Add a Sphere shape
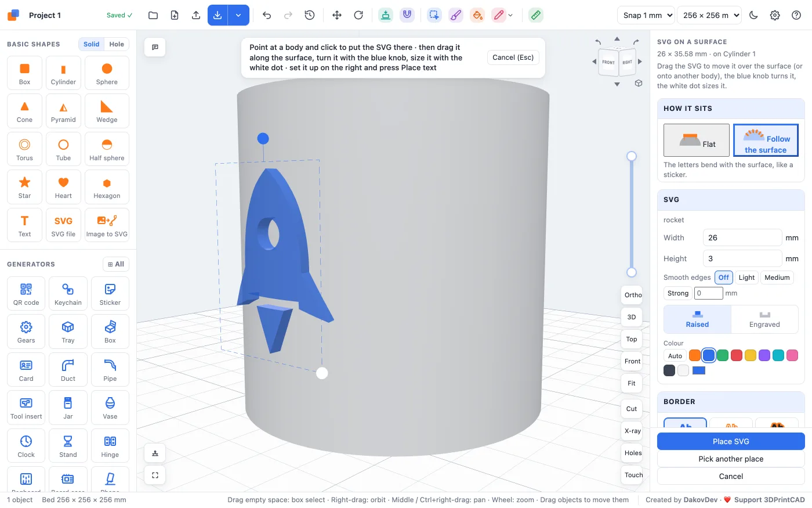 (x=107, y=73)
